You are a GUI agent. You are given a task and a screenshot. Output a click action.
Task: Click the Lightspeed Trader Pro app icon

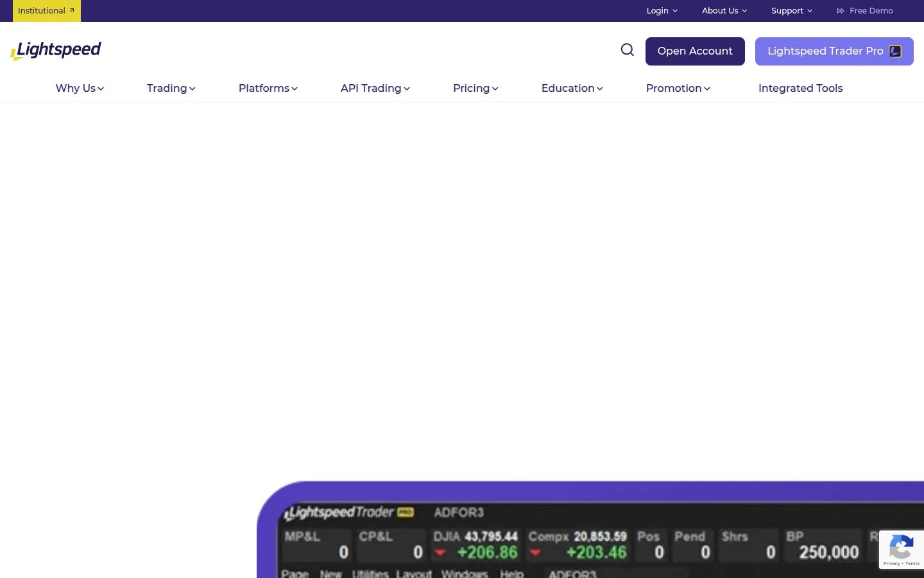tap(895, 51)
